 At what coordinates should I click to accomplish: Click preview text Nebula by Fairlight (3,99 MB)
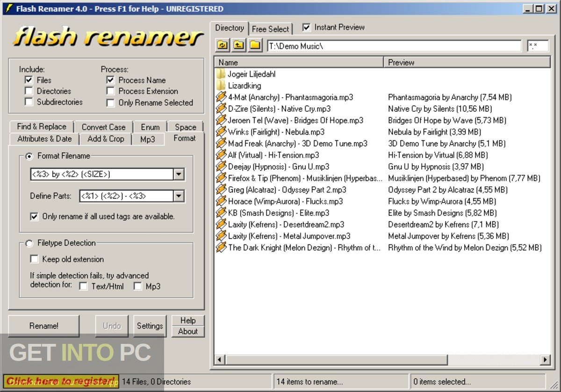click(x=434, y=132)
